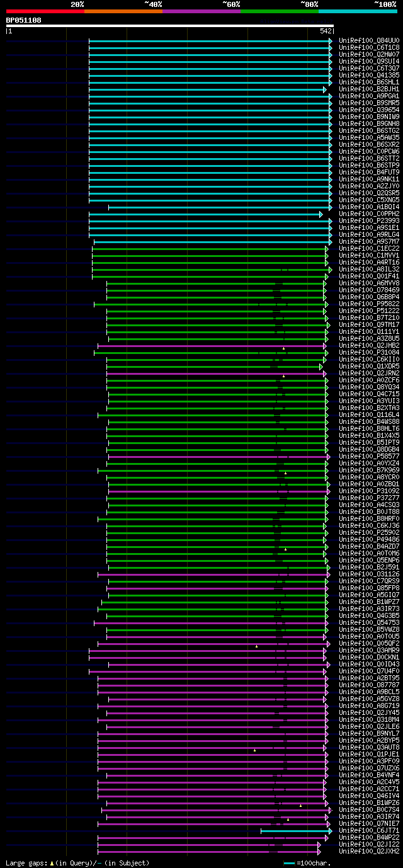Click the UniRef100_Q54753 hit label
Screen dimensions: 403x868
(369, 622)
